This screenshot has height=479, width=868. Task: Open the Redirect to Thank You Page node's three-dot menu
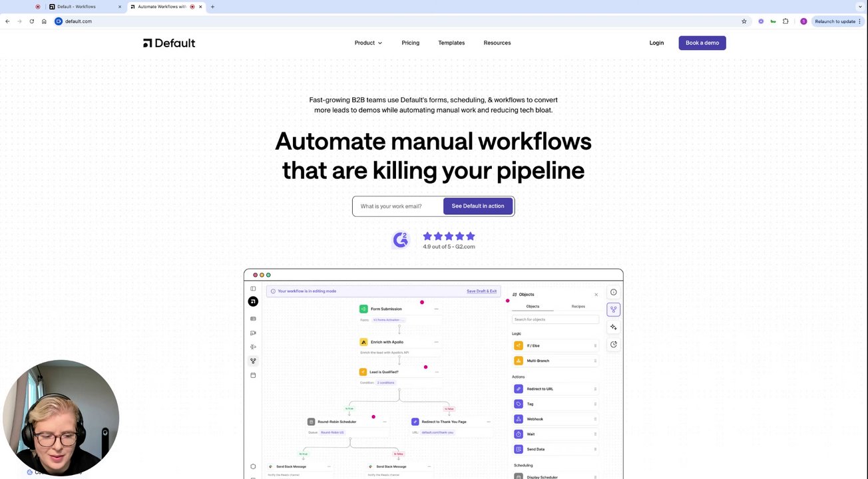click(489, 422)
